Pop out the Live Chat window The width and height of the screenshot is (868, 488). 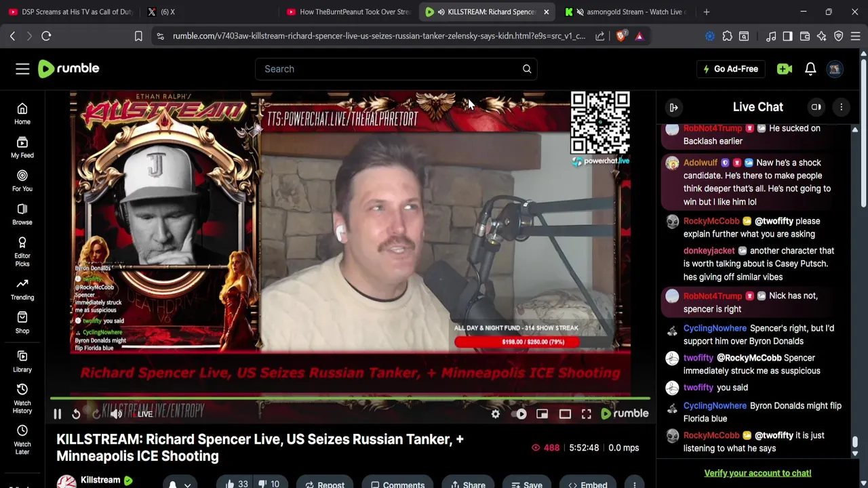(x=816, y=107)
